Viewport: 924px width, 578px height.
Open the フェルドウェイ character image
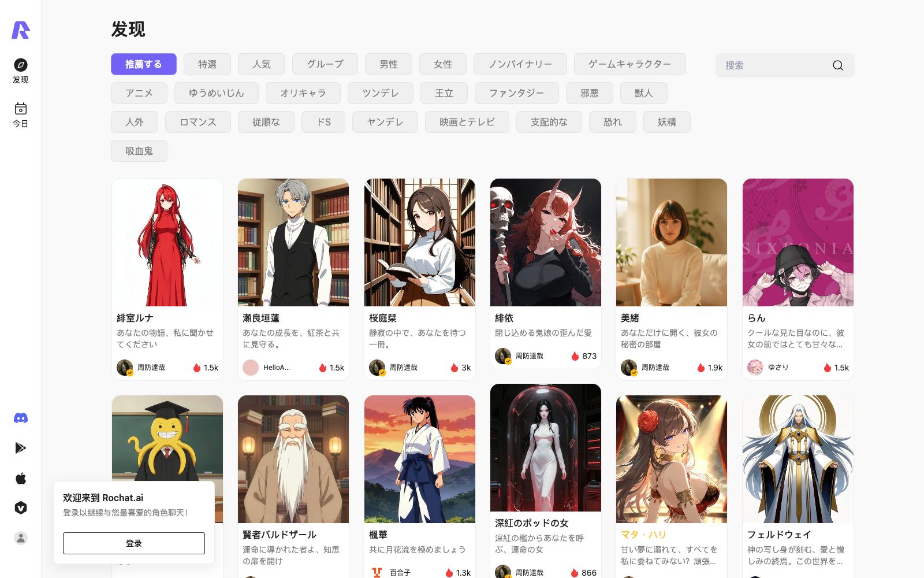pyautogui.click(x=798, y=459)
